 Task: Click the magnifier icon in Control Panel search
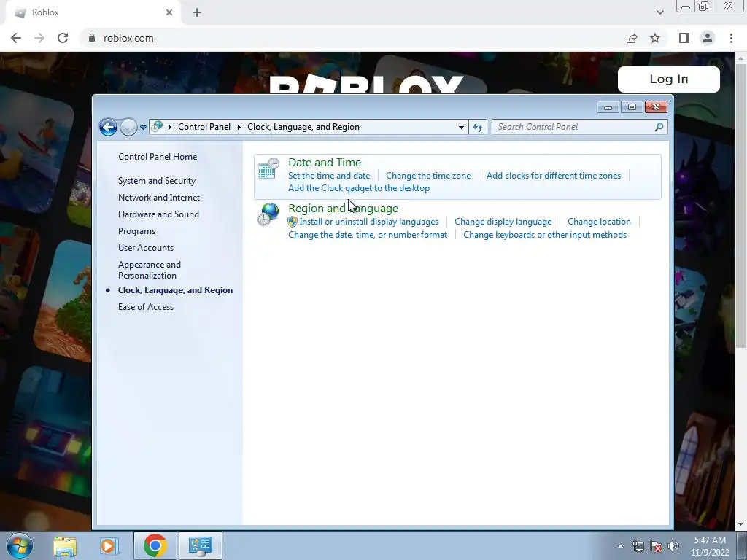[659, 127]
